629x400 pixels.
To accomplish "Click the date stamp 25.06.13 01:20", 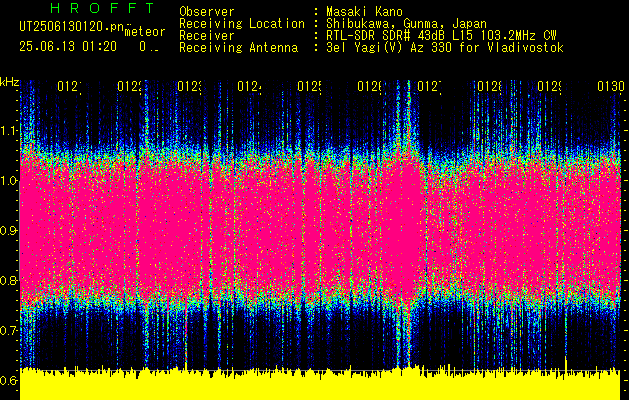I will [x=68, y=47].
